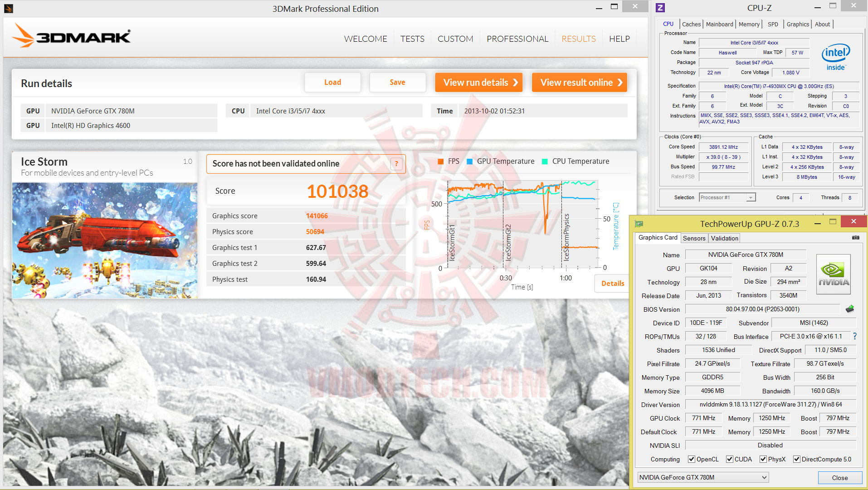
Task: Select the CPU tab in CPU-Z
Action: pyautogui.click(x=668, y=24)
